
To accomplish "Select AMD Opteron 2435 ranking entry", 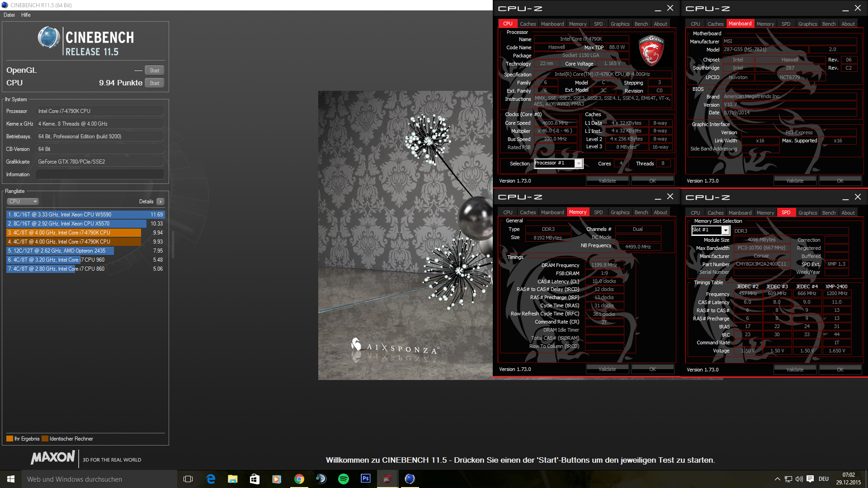I will pos(85,251).
